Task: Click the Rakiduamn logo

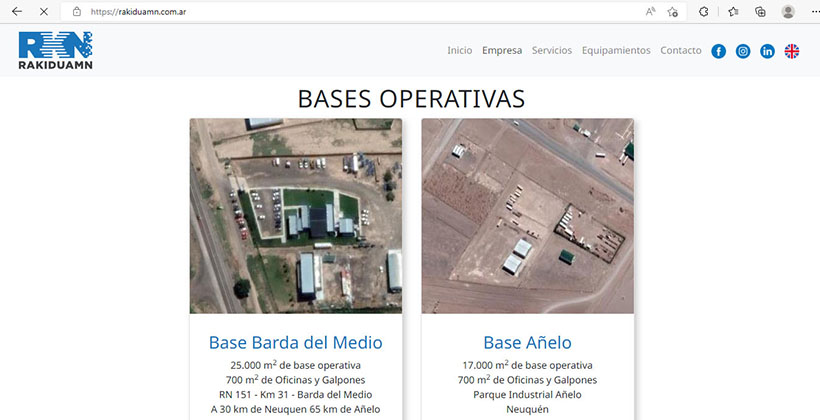Action: pyautogui.click(x=55, y=51)
